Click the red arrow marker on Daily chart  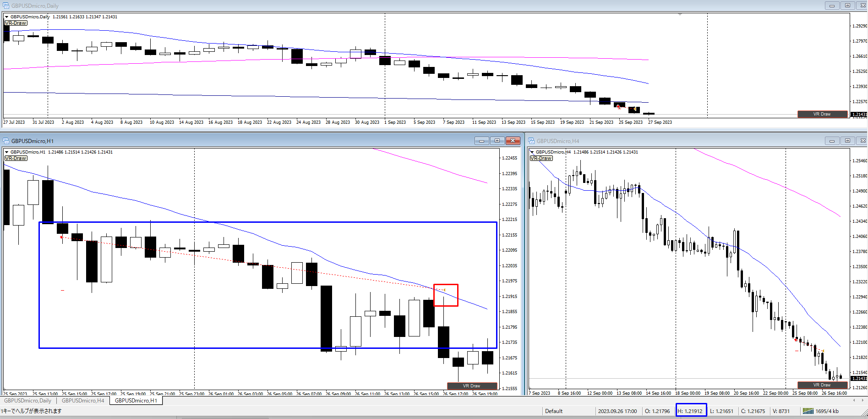pyautogui.click(x=619, y=106)
